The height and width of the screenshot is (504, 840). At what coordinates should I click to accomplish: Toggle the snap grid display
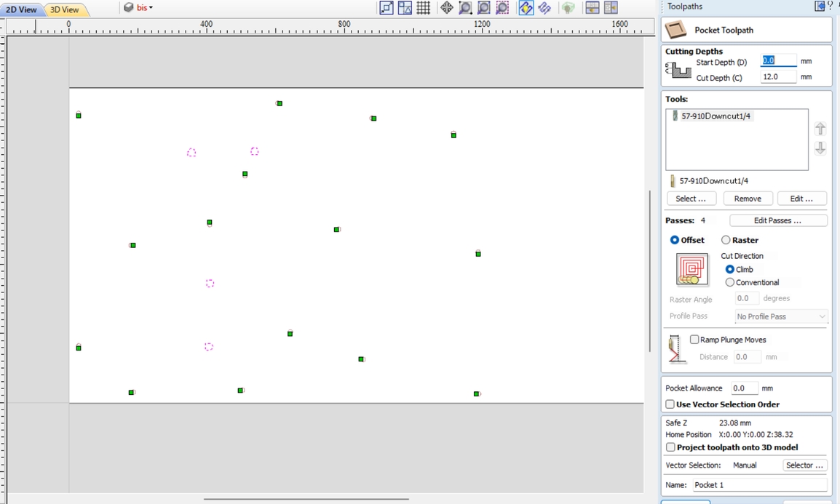[423, 7]
